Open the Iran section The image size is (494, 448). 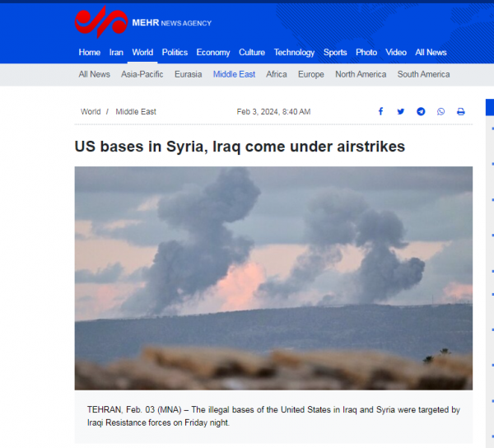pos(116,53)
